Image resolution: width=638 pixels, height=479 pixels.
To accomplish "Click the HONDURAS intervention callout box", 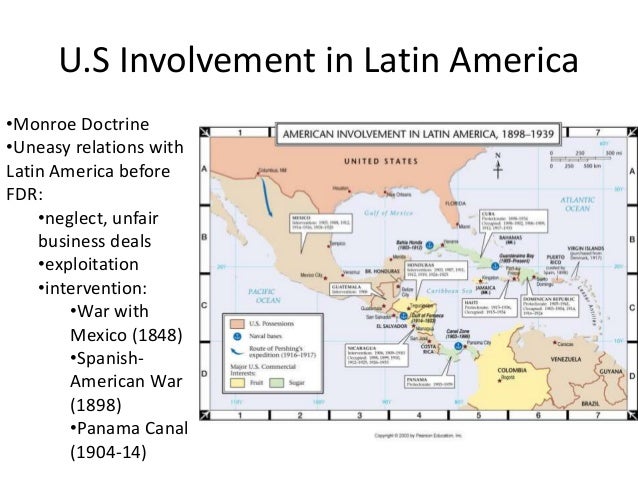I will point(436,270).
